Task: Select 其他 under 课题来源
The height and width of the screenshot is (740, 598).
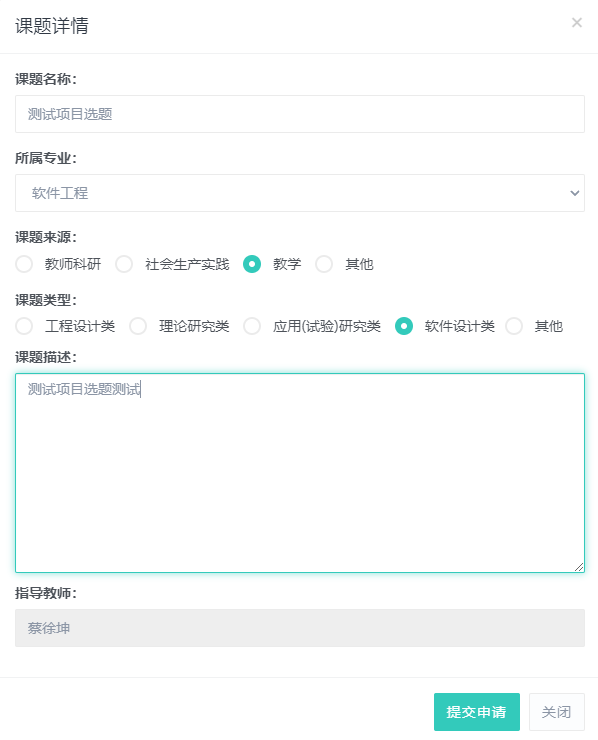Action: [324, 264]
